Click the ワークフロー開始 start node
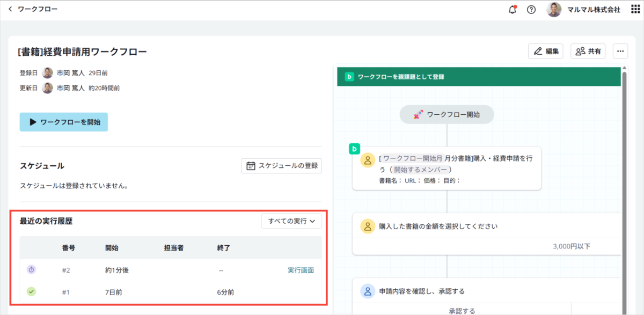 point(447,114)
